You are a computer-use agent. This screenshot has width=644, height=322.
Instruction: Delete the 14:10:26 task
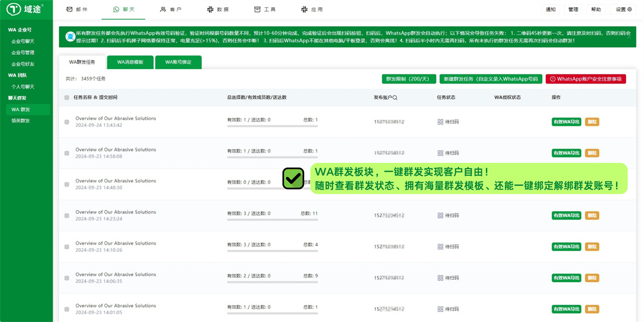592,246
